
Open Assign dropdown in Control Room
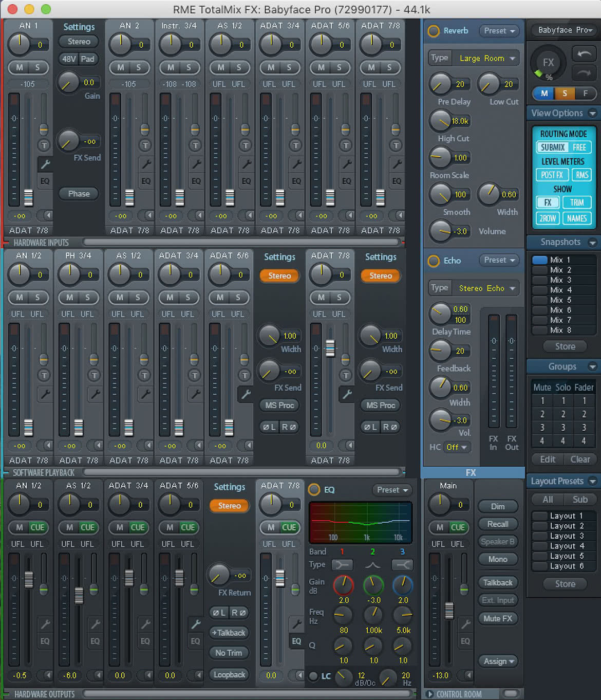[498, 661]
